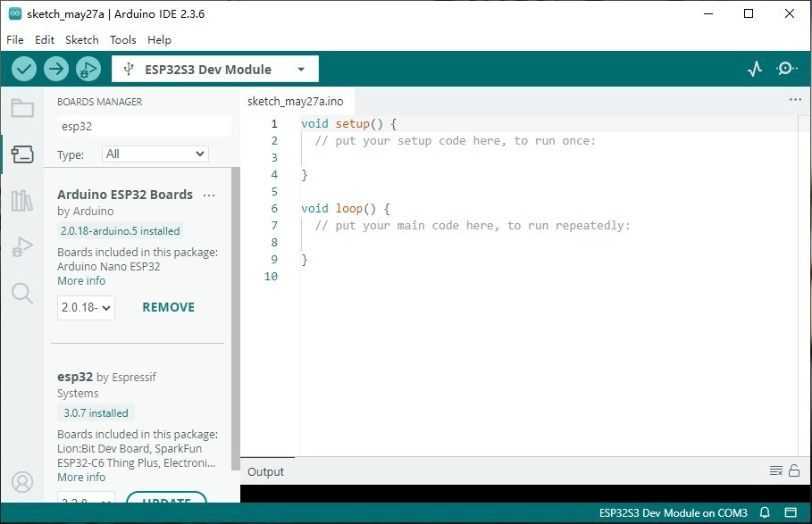Open the Library Manager sidebar icon

pyautogui.click(x=22, y=200)
